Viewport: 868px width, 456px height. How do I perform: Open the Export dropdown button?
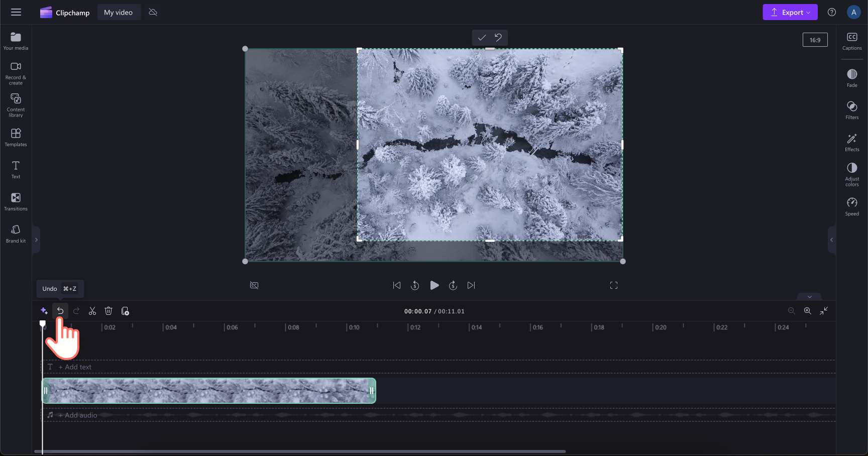coord(790,12)
